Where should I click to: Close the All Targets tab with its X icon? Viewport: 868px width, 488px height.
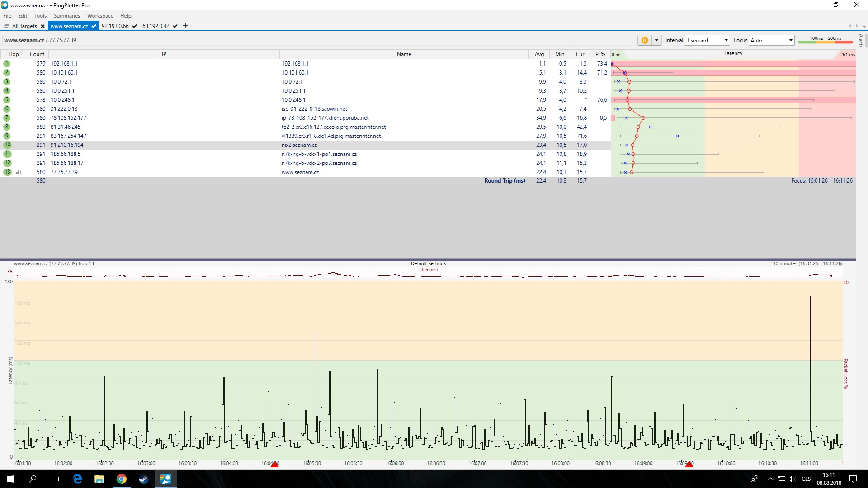(42, 26)
